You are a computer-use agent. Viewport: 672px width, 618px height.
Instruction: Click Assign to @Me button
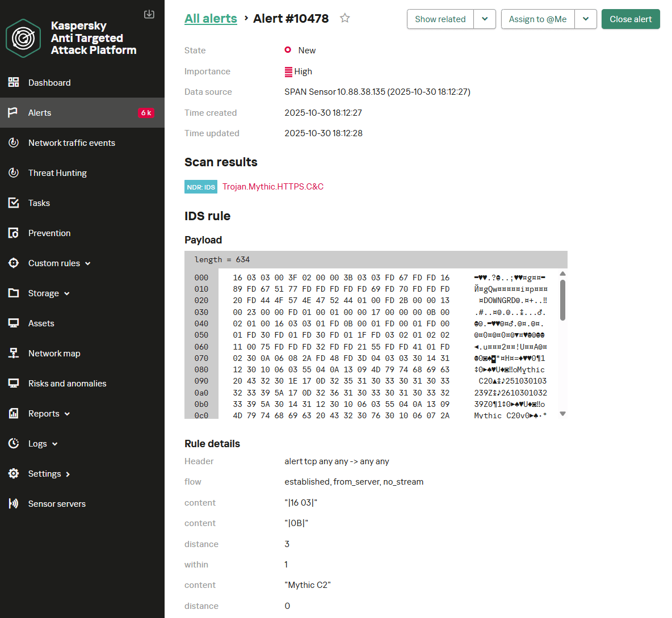[x=537, y=19]
